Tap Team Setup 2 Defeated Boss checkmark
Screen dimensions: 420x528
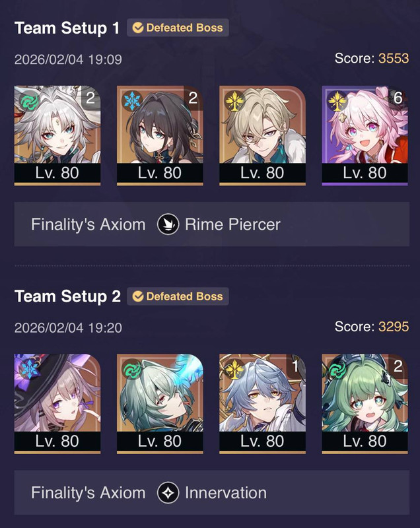click(x=138, y=296)
